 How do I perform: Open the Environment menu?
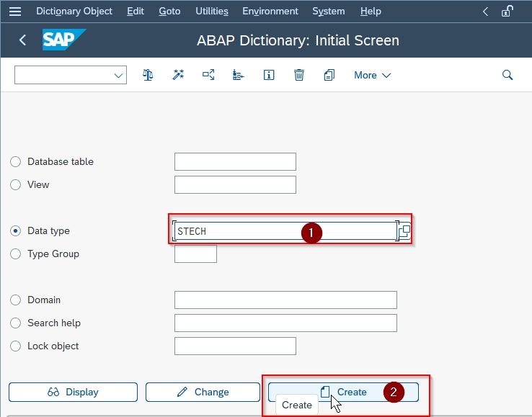tap(270, 12)
